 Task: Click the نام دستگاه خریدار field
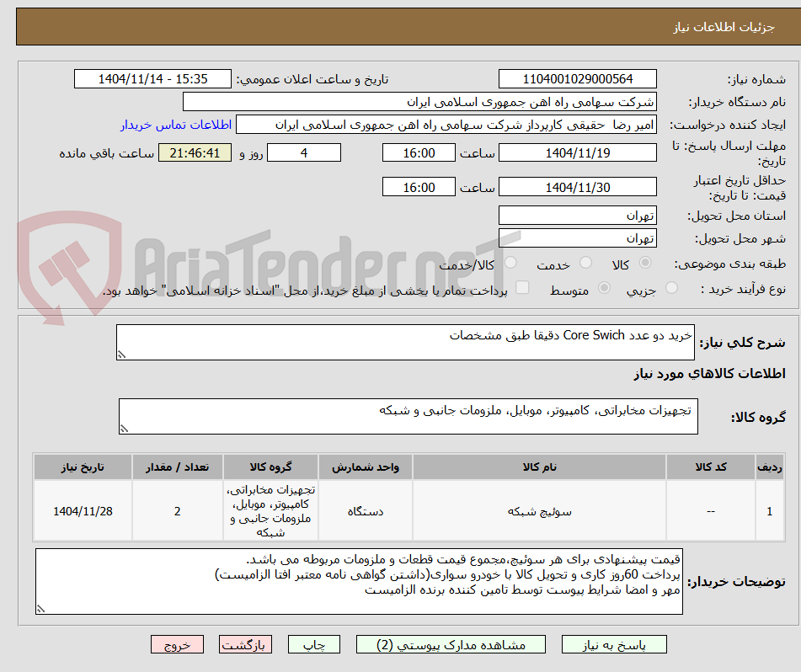[419, 102]
